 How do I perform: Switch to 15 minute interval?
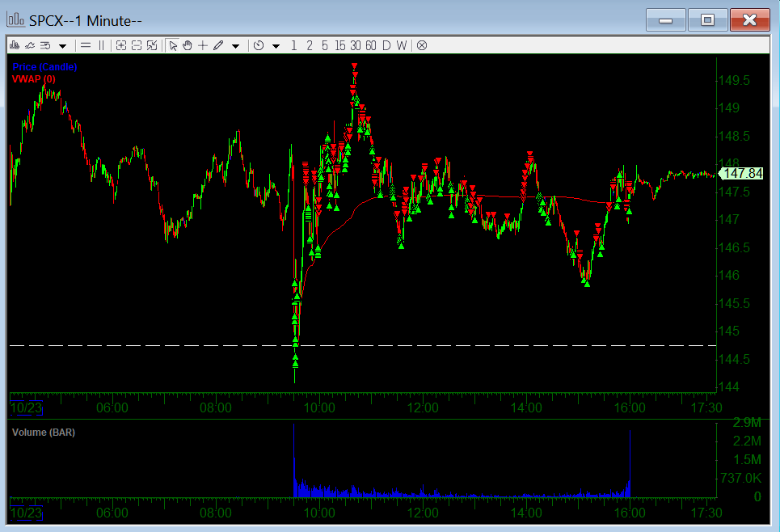click(x=339, y=46)
